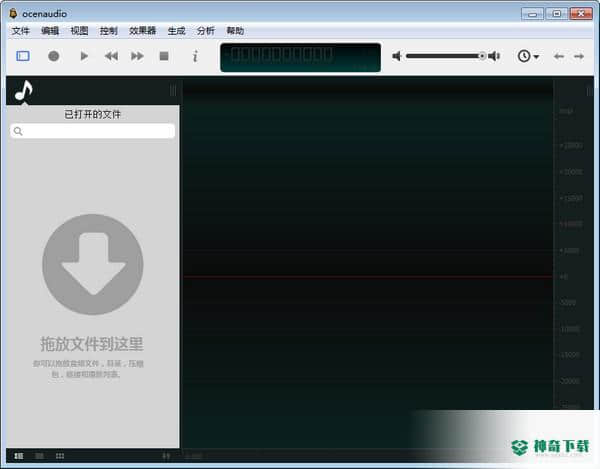Viewport: 600px width, 469px height.
Task: Toggle the sidebar panel view button
Action: (x=23, y=56)
